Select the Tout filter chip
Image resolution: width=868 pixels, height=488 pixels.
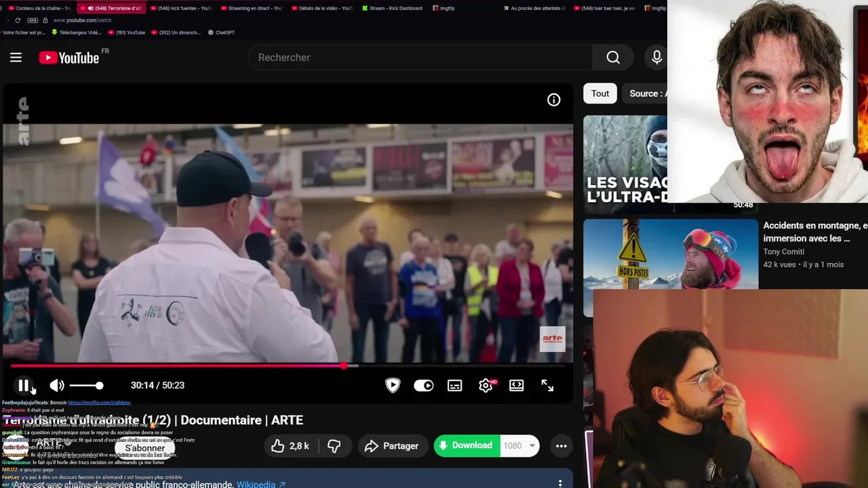tap(600, 94)
